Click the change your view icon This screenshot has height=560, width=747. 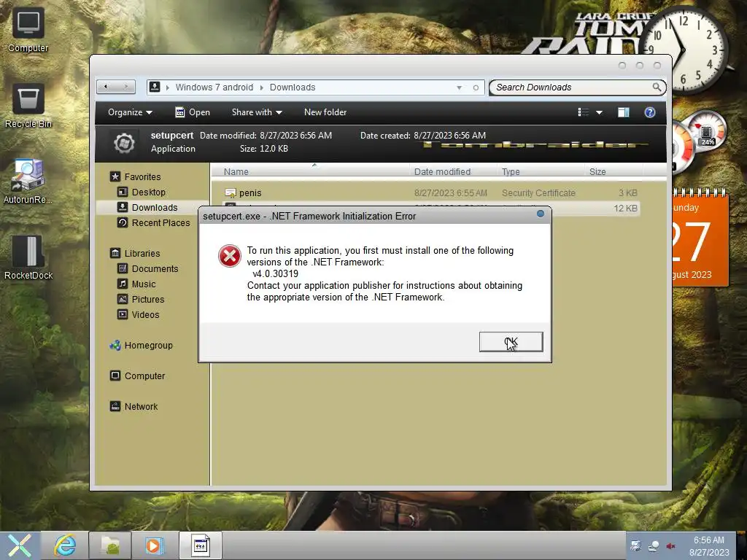click(x=583, y=112)
